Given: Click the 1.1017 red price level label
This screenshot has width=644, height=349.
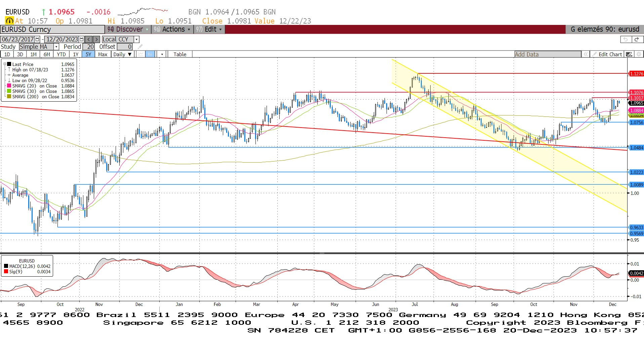Looking at the screenshot, I should click(x=636, y=98).
